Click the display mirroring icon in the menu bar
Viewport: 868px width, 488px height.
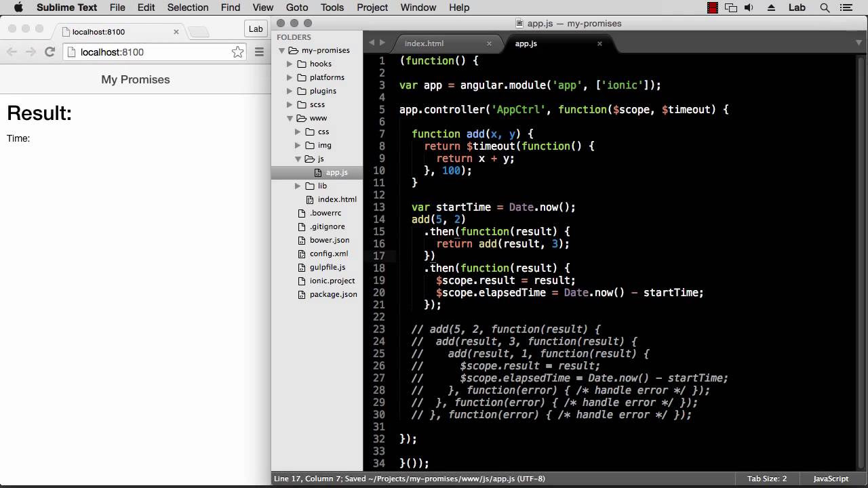[731, 7]
